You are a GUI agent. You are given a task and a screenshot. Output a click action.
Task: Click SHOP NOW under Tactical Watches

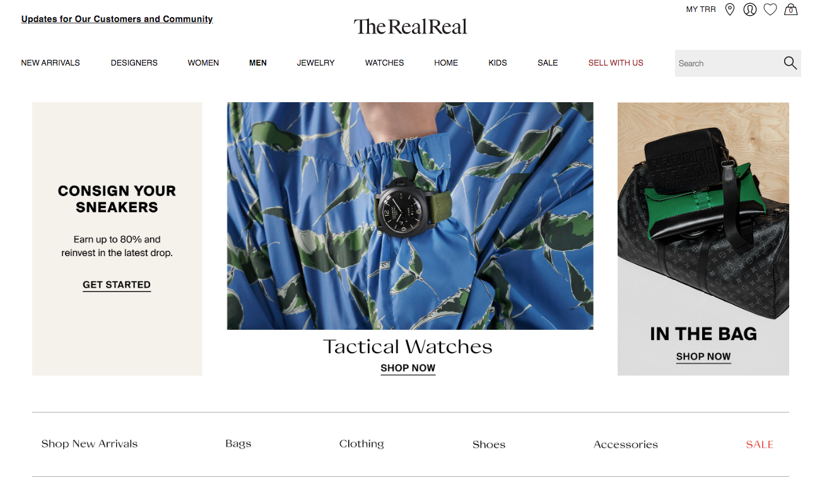coord(408,368)
